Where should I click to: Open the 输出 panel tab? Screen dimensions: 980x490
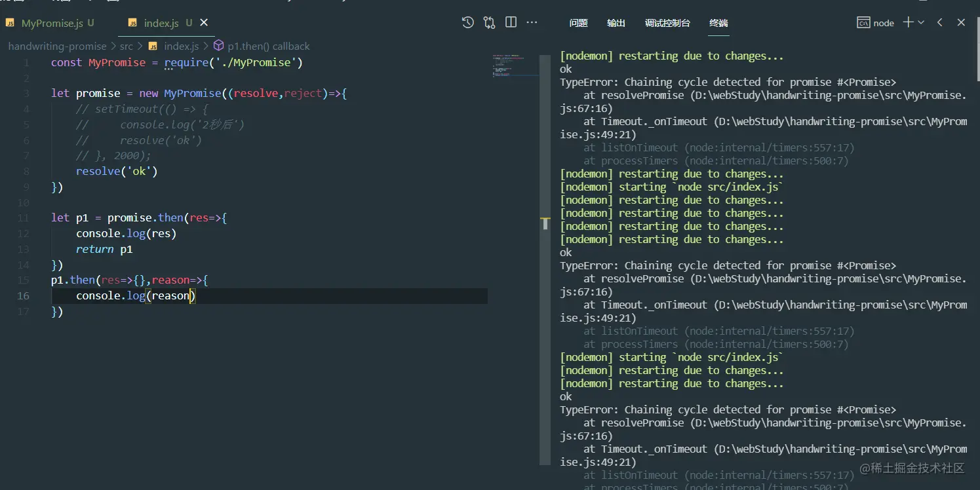[616, 23]
